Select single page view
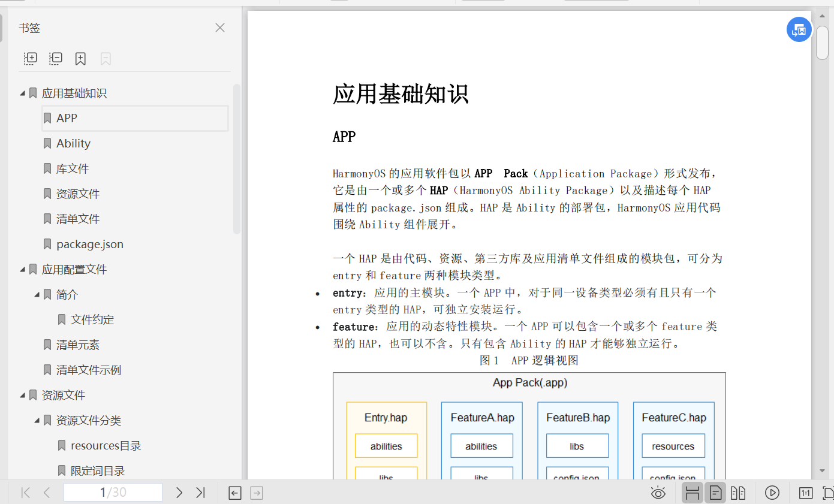Screen dimensions: 834x504 pos(715,493)
